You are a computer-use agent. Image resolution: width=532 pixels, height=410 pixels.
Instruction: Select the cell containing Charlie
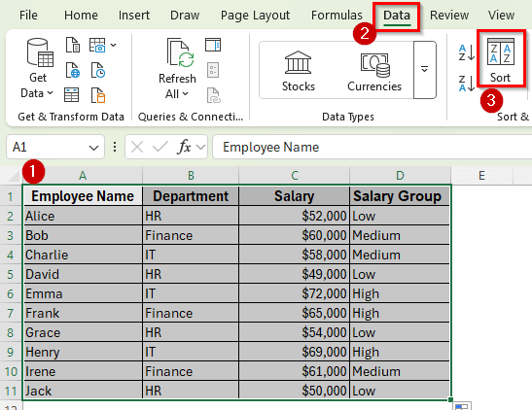(x=83, y=255)
